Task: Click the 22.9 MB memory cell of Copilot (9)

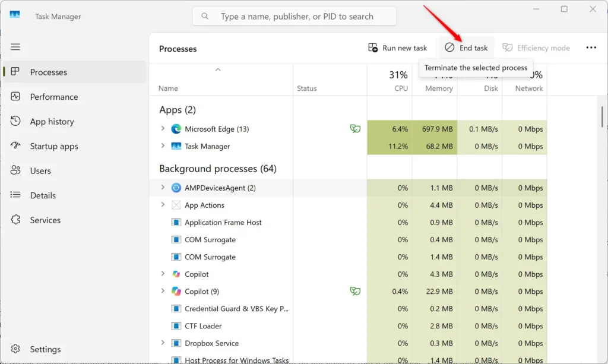Action: point(434,291)
